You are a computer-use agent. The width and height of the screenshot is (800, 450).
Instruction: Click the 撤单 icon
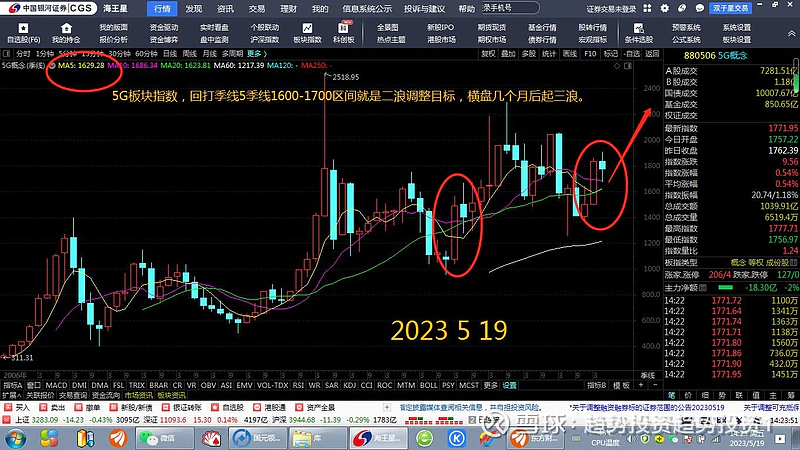[78, 408]
